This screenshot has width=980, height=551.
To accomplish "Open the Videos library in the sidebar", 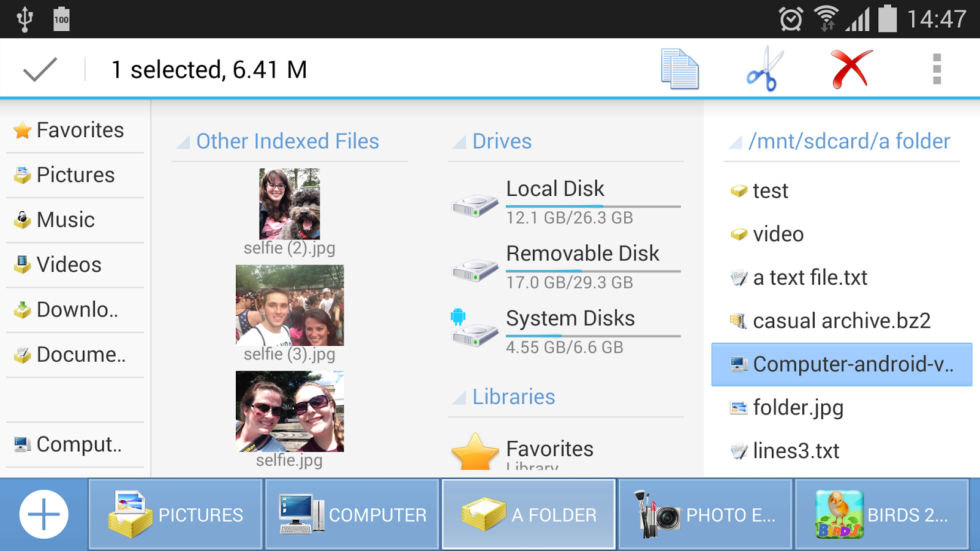I will pyautogui.click(x=69, y=264).
